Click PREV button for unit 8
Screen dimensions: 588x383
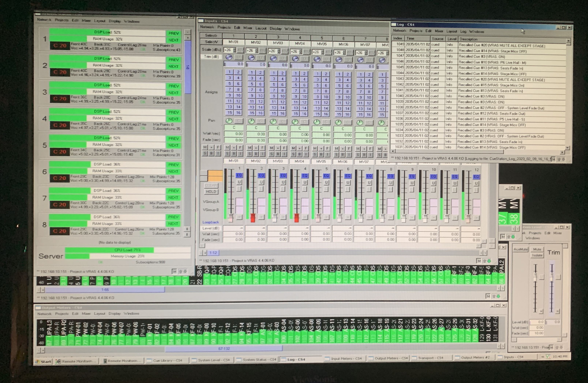coord(173,217)
